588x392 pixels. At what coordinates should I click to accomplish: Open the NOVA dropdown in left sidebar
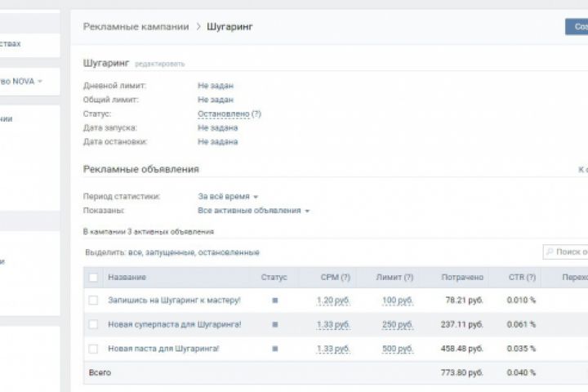tap(39, 81)
